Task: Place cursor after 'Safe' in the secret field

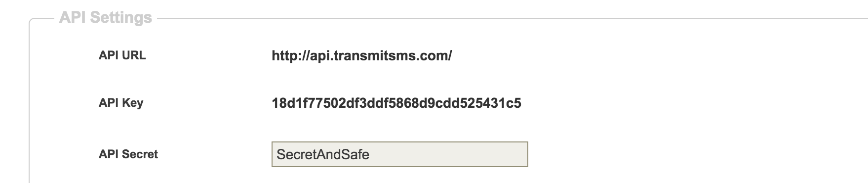Action: click(x=370, y=154)
